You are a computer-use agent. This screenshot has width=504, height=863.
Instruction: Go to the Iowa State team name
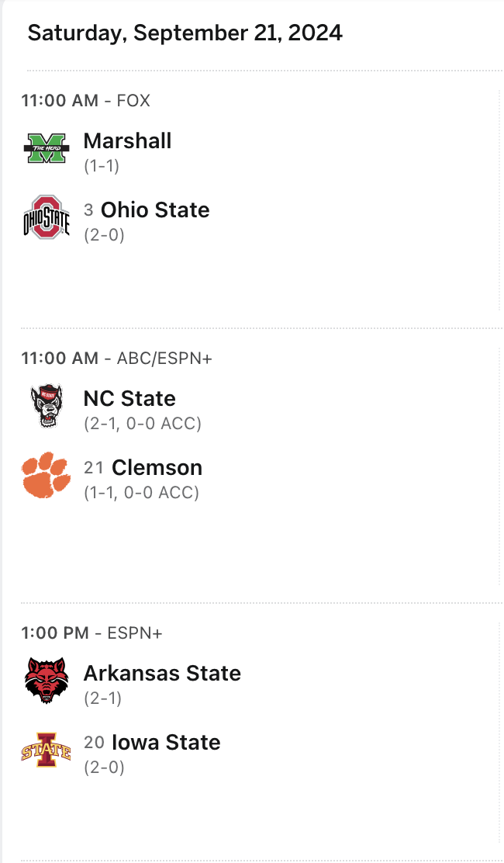coord(166,742)
